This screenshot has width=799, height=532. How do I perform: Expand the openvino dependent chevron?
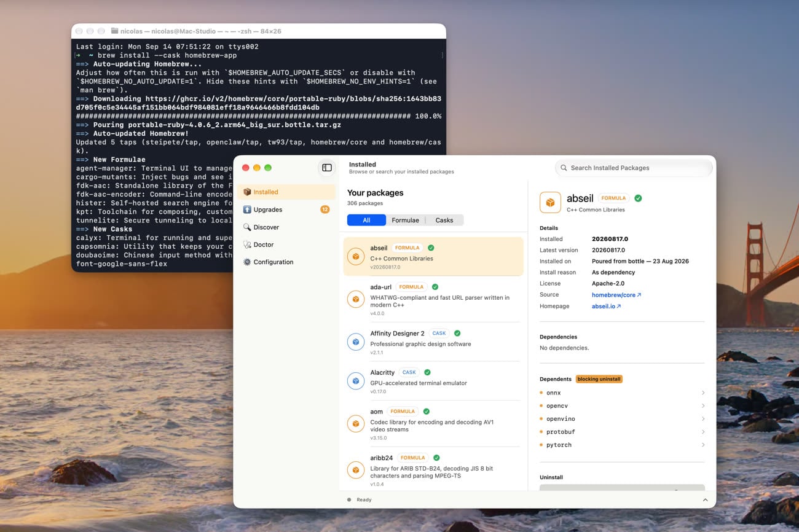703,418
